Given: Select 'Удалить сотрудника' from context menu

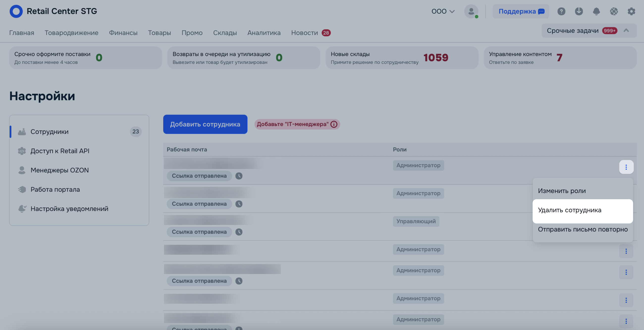Looking at the screenshot, I should [569, 210].
